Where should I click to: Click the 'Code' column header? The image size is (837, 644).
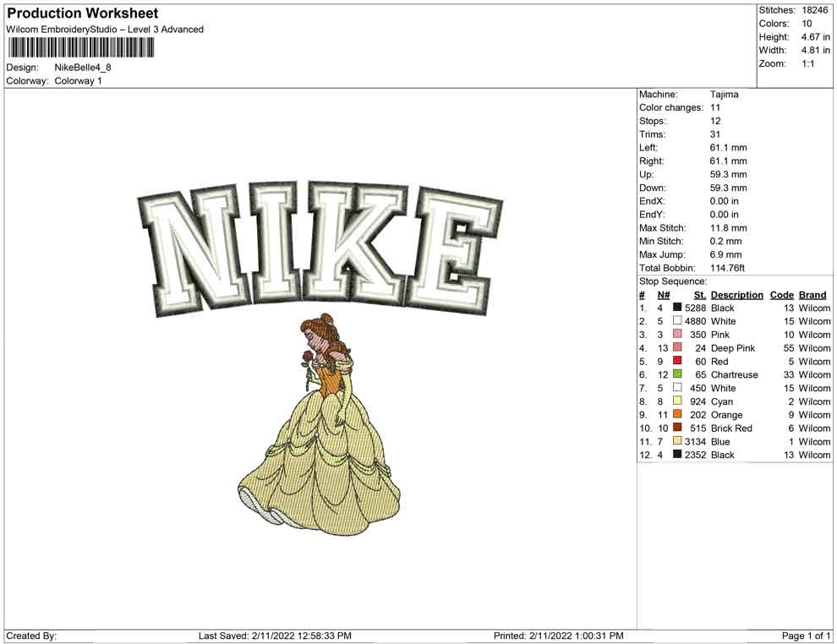(782, 295)
